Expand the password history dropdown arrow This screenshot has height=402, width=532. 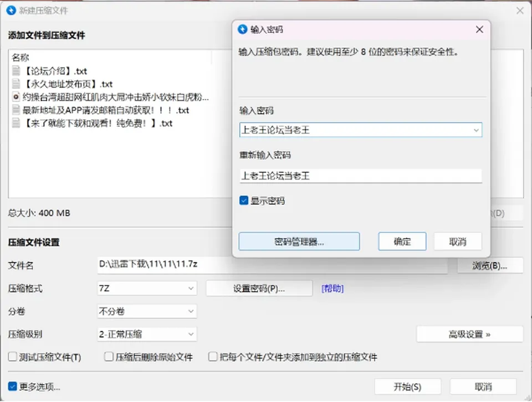click(476, 130)
